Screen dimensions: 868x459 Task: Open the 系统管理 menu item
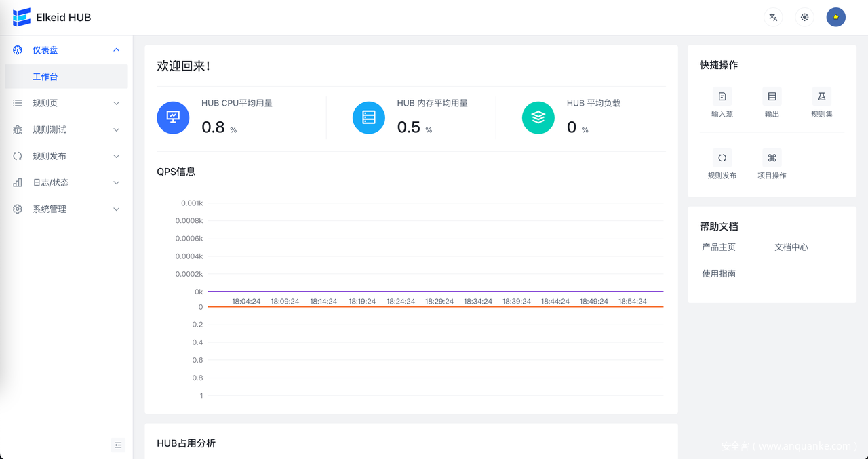pos(66,209)
